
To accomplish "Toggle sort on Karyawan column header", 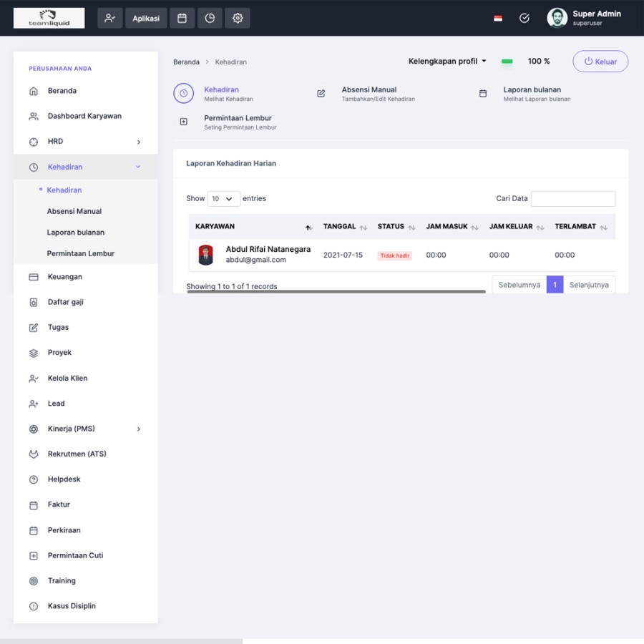I will click(253, 227).
